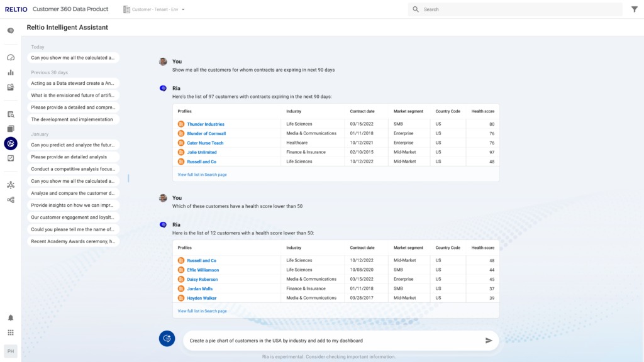Open 'Recent Academy Awards ceremony' conversation
This screenshot has height=362, width=644.
73,241
